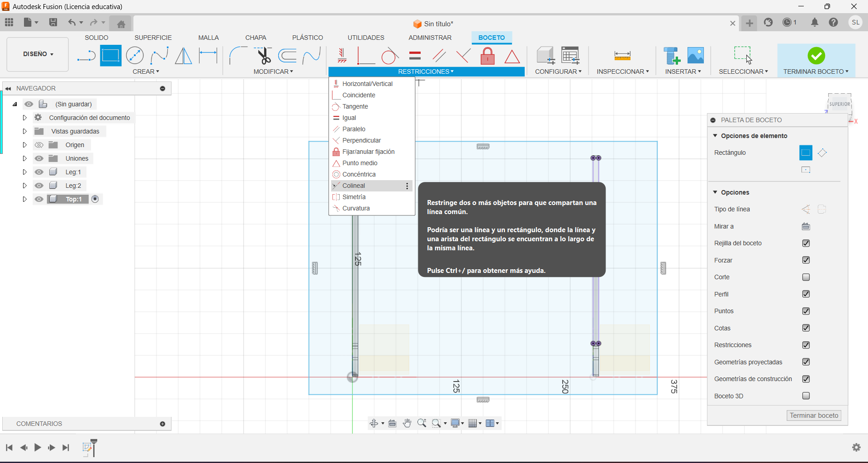
Task: Click the SUPERIOR view cube face
Action: (840, 104)
